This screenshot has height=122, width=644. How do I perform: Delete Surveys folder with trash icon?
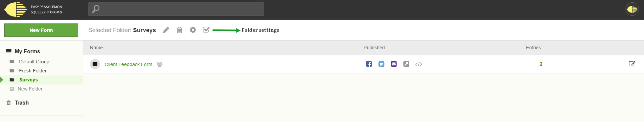(180, 30)
